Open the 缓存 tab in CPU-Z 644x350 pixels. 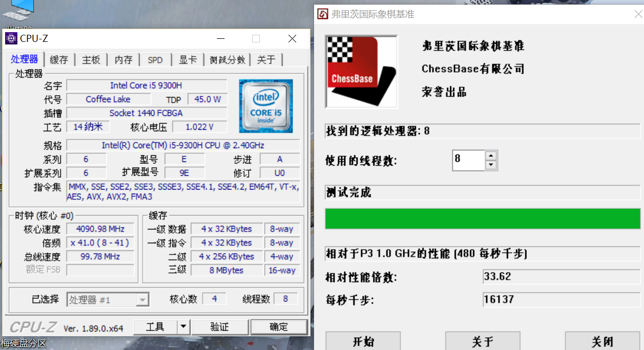59,60
